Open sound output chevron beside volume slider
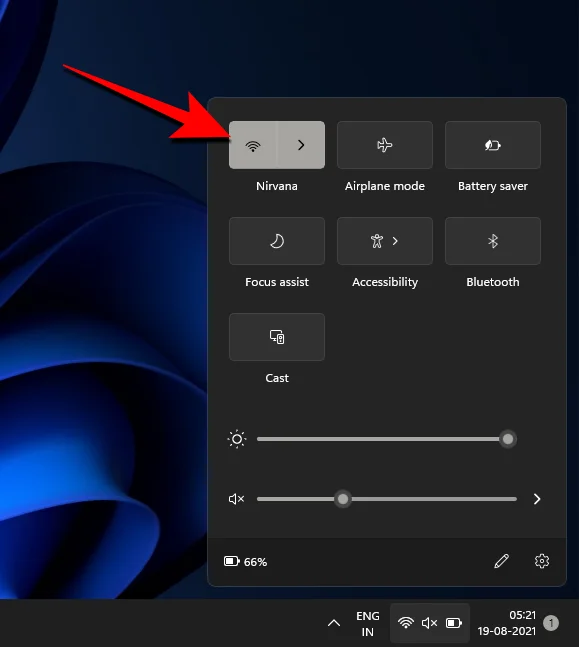 [537, 499]
